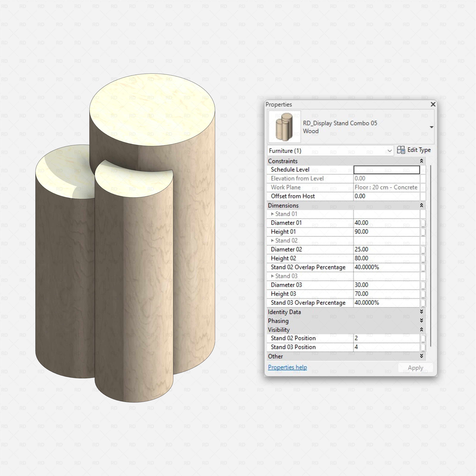This screenshot has width=476, height=476.
Task: Close the Properties panel
Action: (x=433, y=104)
